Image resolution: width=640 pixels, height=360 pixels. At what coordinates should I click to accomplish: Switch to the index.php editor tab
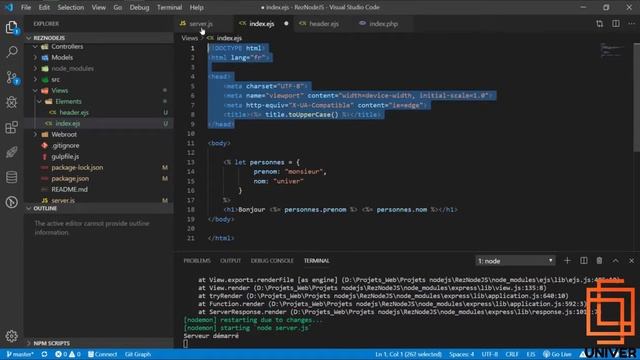pyautogui.click(x=383, y=24)
